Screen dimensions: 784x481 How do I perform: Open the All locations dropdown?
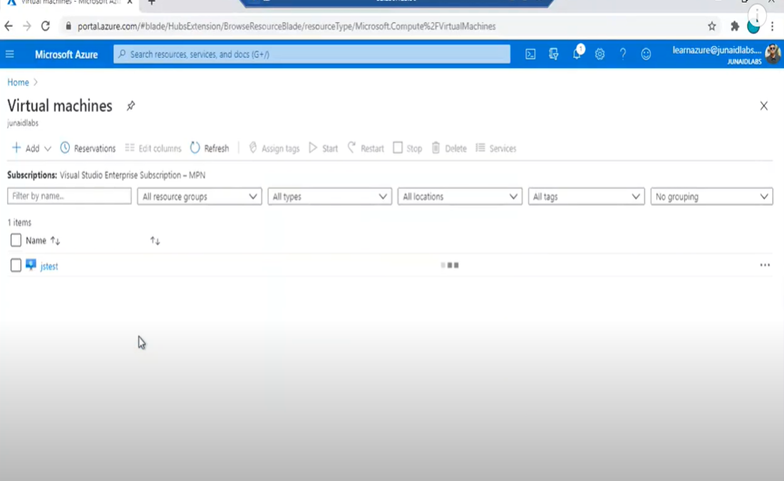tap(460, 196)
